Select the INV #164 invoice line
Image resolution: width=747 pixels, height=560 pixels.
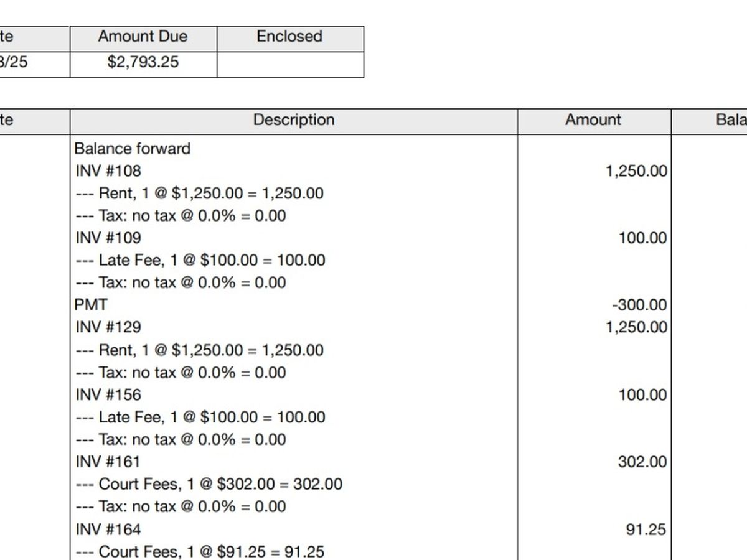108,530
